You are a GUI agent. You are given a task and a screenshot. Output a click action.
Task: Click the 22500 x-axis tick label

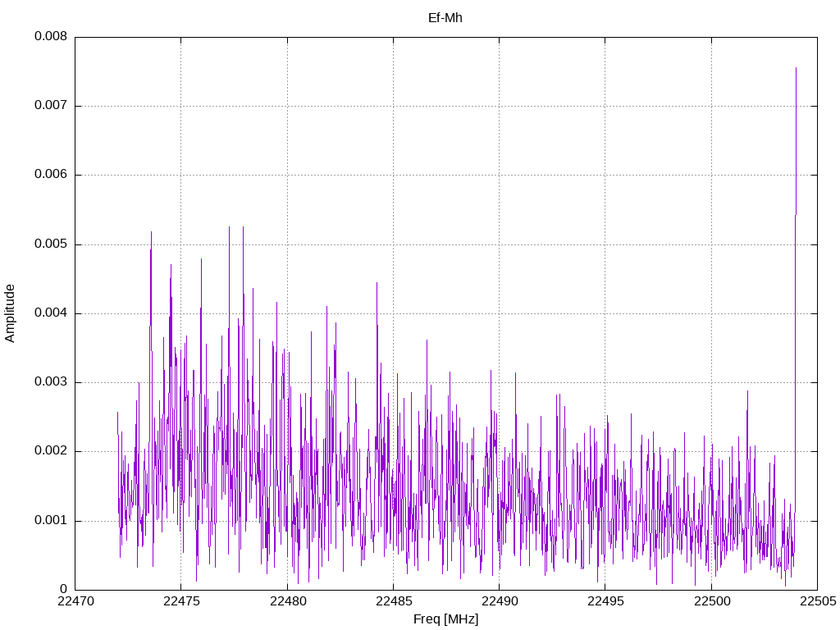pyautogui.click(x=711, y=602)
